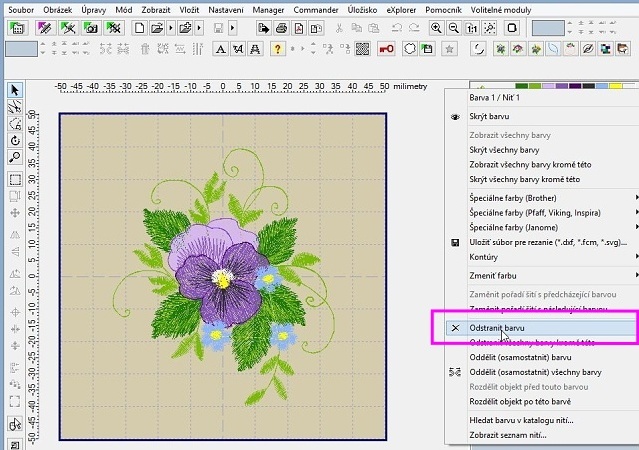Click the rotate tool in left toolbar
The height and width of the screenshot is (450, 639).
click(15, 141)
